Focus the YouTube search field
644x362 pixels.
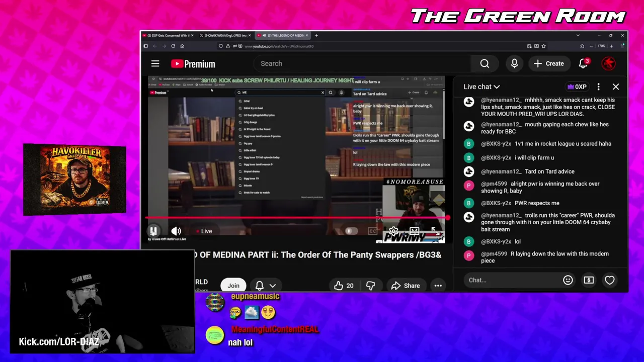361,64
